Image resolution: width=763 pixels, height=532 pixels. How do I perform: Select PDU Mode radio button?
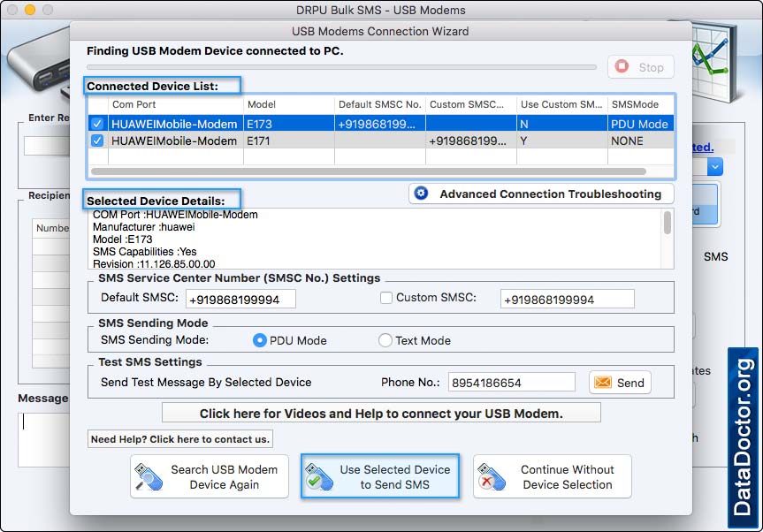260,340
